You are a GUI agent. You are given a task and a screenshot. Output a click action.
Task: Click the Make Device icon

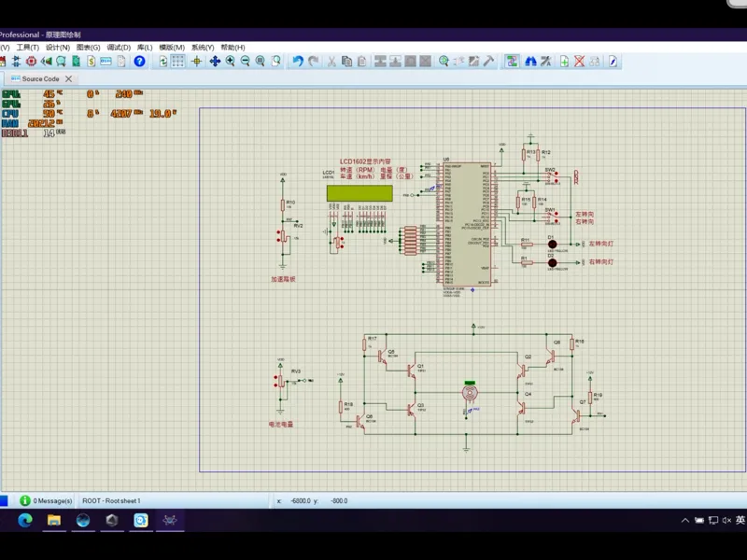[x=458, y=61]
